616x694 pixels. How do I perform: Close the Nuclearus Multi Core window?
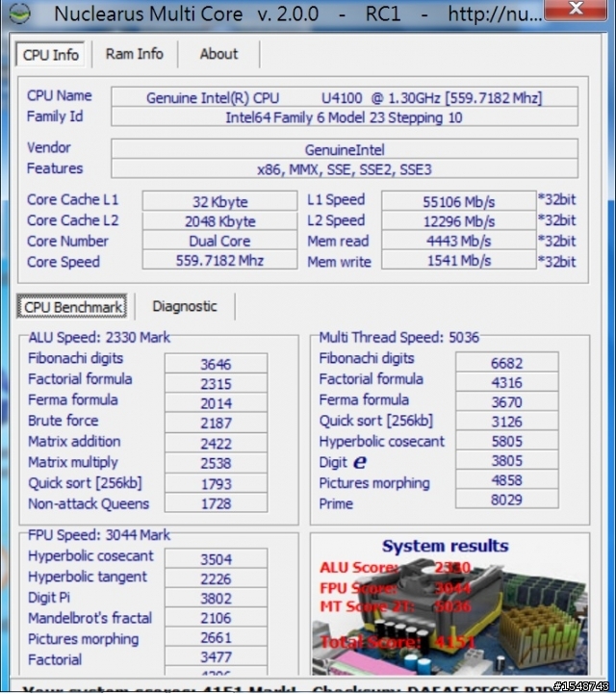pyautogui.click(x=576, y=9)
